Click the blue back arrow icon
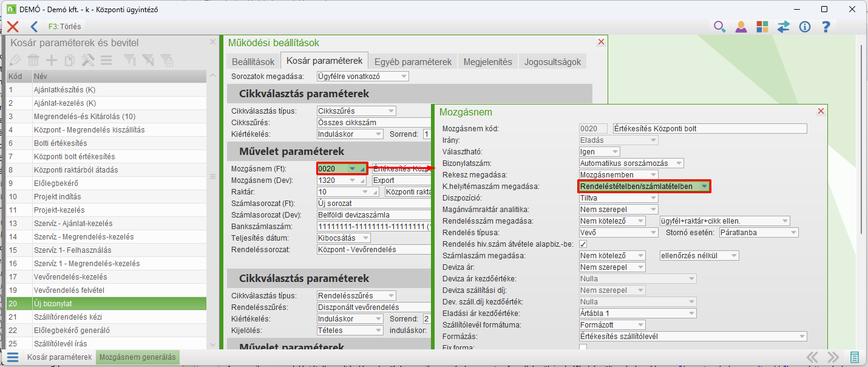868x367 pixels. click(34, 27)
